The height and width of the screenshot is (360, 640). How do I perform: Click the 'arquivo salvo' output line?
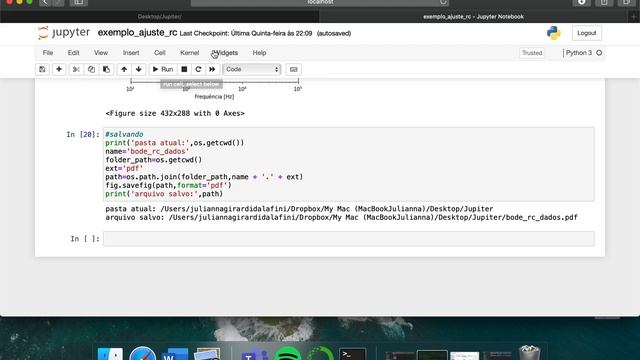click(x=341, y=218)
